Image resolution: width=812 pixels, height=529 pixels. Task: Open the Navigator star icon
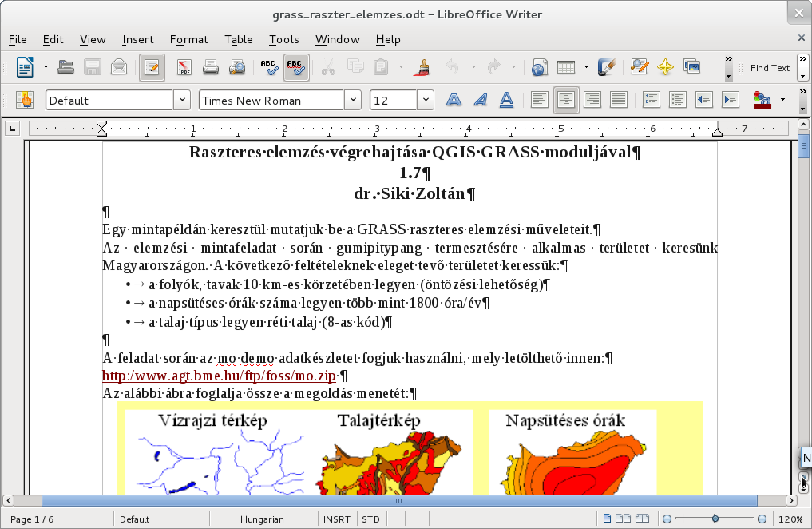665,67
